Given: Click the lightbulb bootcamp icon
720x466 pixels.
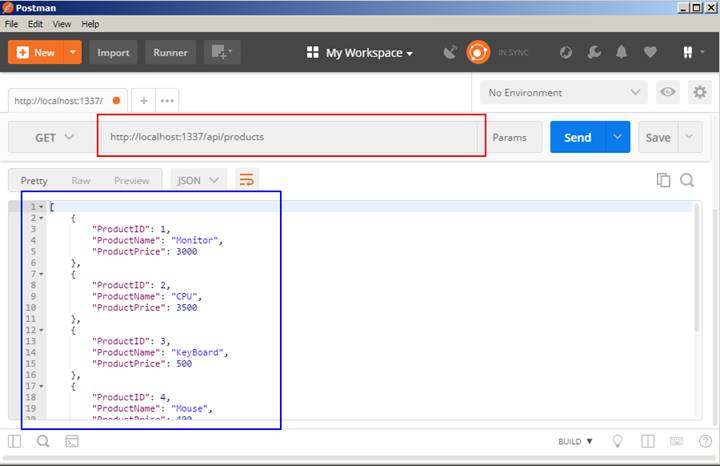Looking at the screenshot, I should coord(618,441).
